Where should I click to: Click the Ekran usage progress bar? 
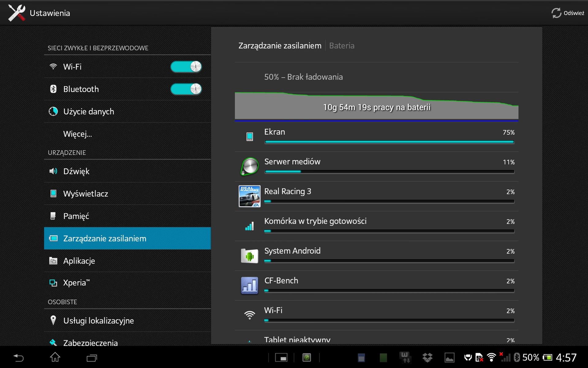pyautogui.click(x=389, y=142)
